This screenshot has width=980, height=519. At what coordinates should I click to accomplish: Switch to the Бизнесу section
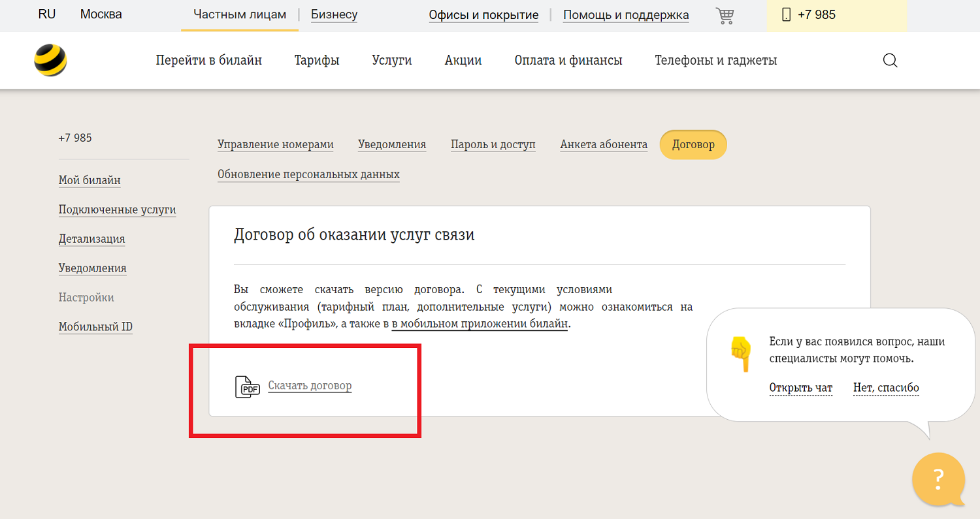pyautogui.click(x=334, y=14)
